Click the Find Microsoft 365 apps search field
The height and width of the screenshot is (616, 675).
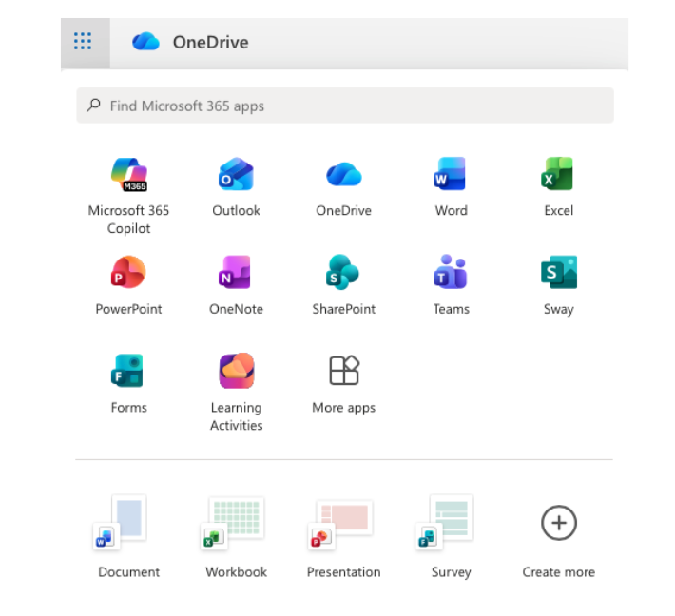(x=344, y=106)
